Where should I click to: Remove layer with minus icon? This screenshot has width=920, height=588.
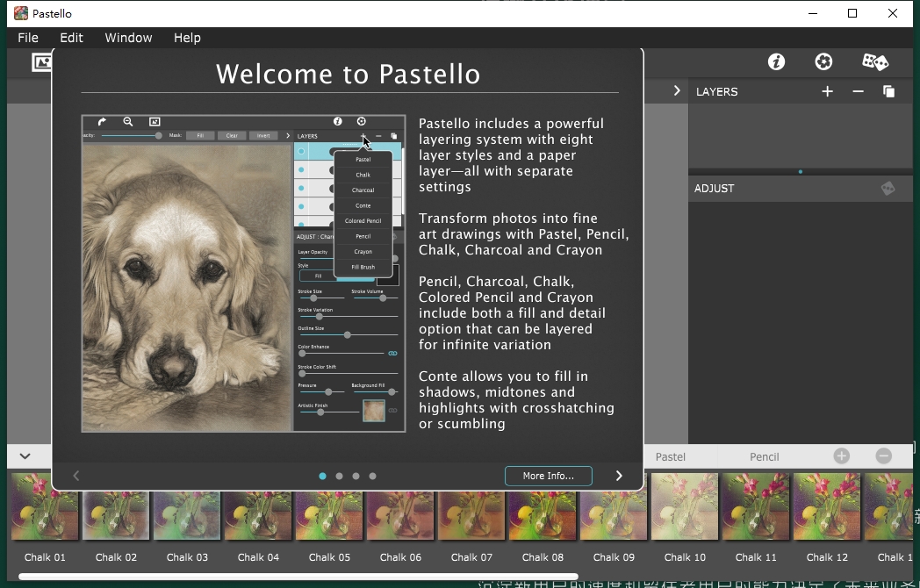(x=858, y=91)
